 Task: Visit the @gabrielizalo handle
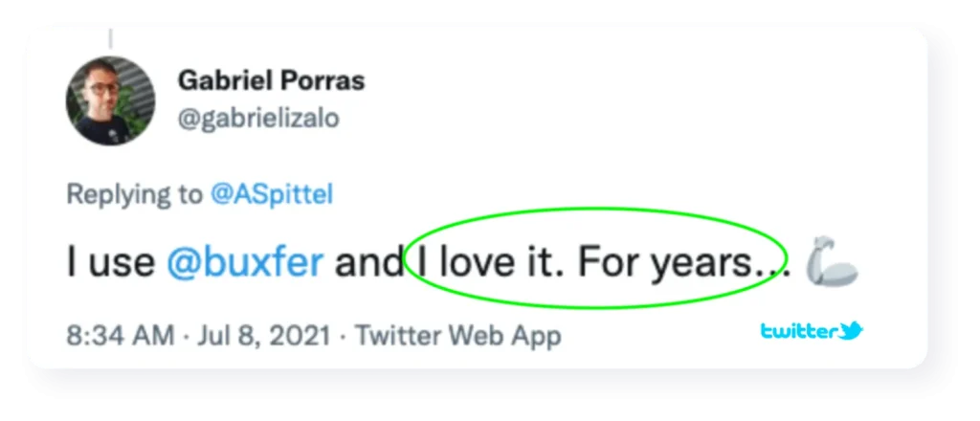[258, 118]
